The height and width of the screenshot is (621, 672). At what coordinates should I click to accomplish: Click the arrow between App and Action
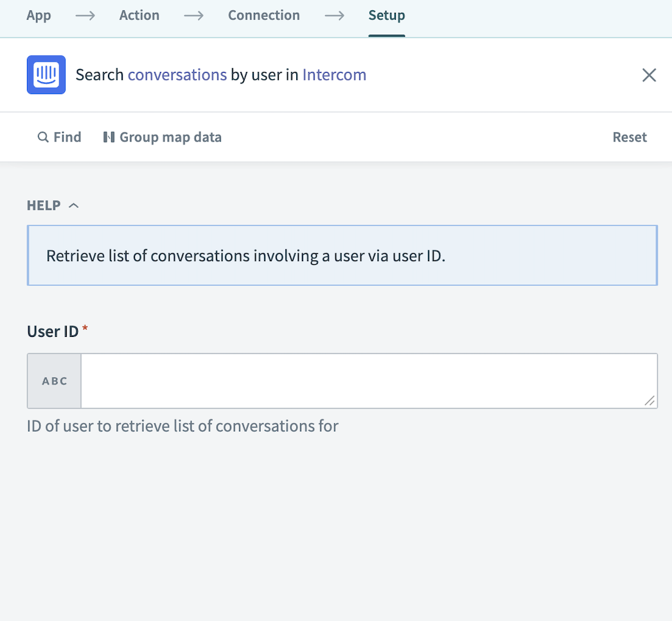(85, 15)
